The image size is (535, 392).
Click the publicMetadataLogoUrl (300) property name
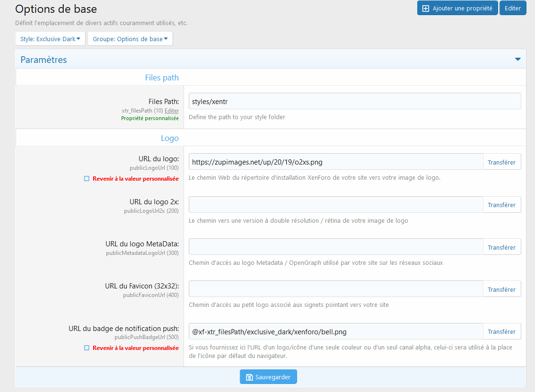142,253
